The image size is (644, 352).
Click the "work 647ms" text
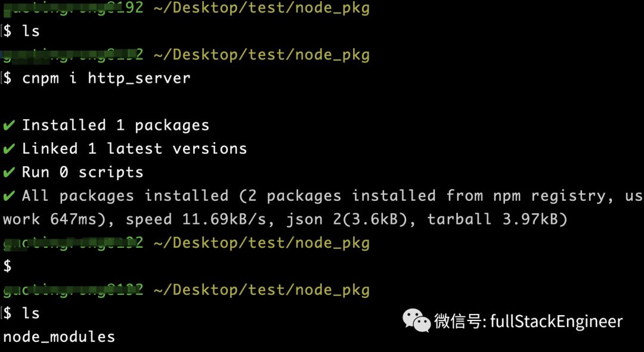coord(57,219)
